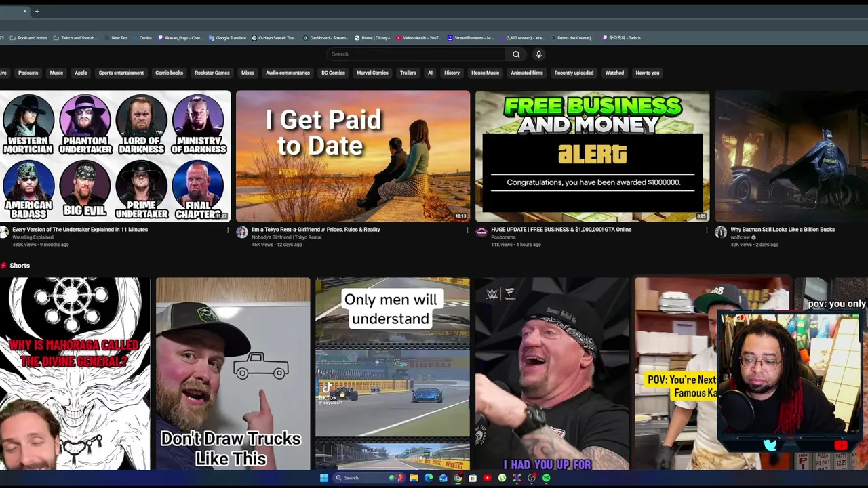Open wolfcrow channel avatar
Viewport: 868px width, 488px height.
click(x=721, y=232)
